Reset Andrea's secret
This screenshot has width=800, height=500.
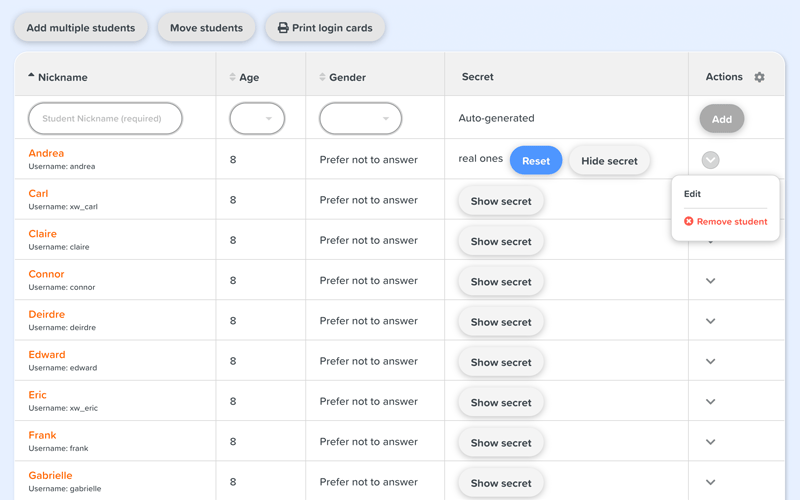[536, 161]
